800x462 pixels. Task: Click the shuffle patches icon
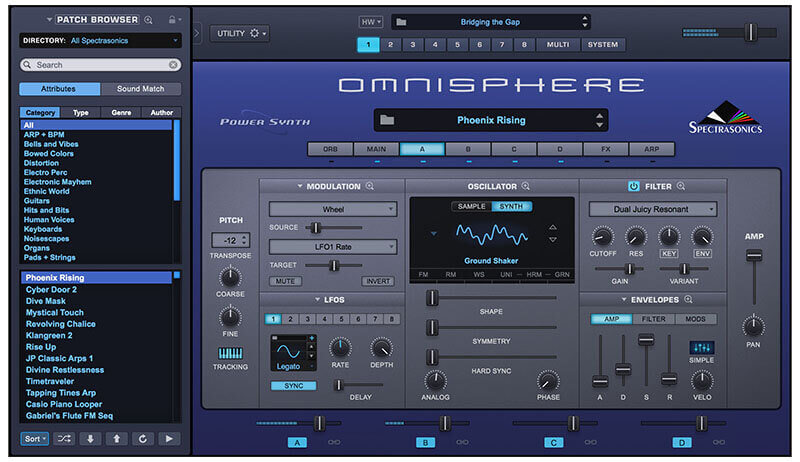(64, 439)
